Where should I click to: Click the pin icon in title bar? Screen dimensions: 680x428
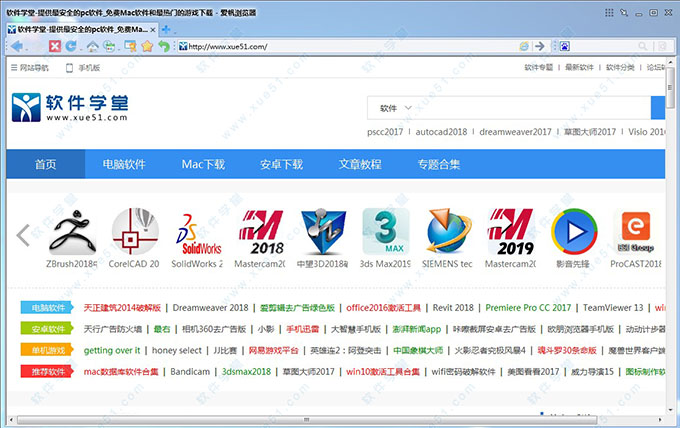(x=624, y=13)
